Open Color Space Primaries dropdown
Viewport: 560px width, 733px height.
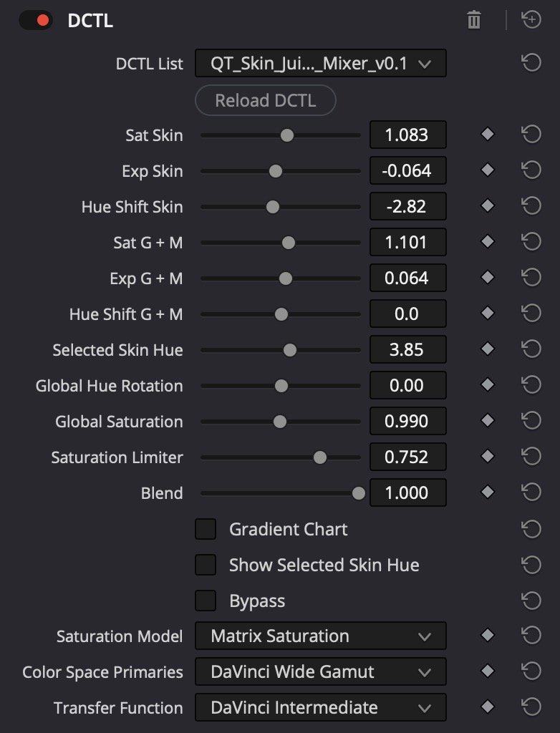(320, 671)
